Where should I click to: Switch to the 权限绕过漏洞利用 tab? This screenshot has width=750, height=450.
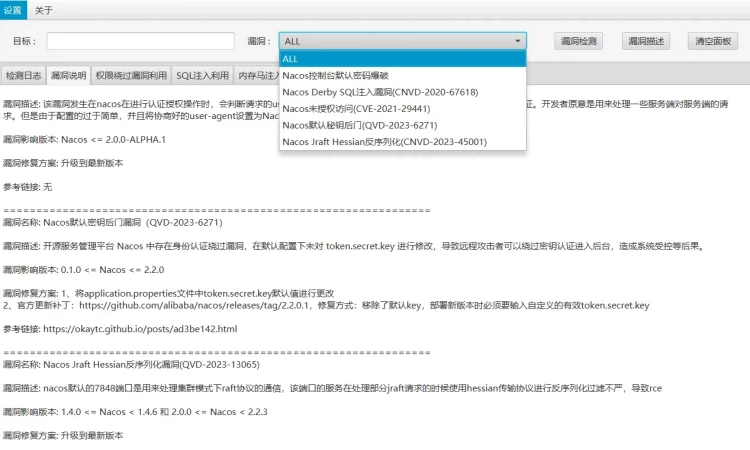[x=131, y=75]
